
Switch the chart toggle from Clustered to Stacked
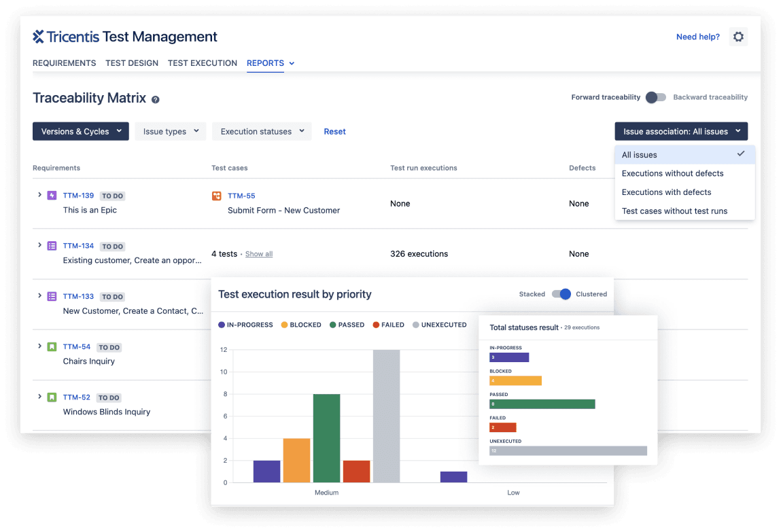click(x=561, y=294)
